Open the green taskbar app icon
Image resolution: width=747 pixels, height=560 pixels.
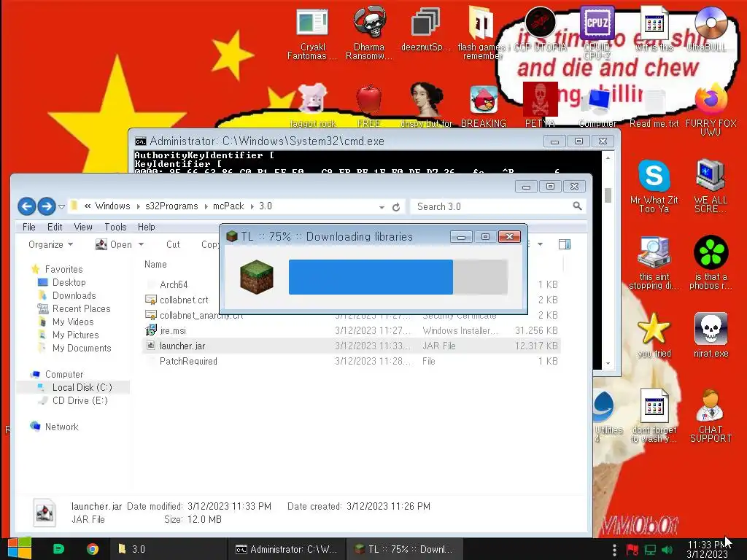coord(58,549)
